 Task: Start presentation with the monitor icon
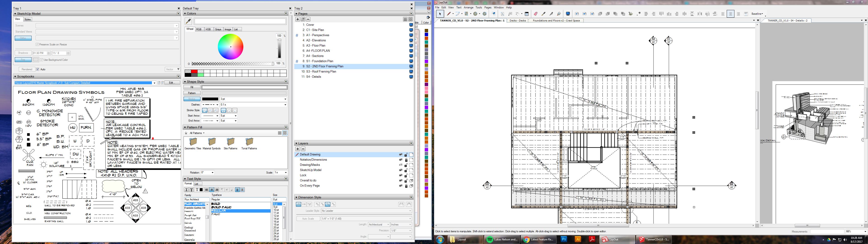(x=568, y=14)
